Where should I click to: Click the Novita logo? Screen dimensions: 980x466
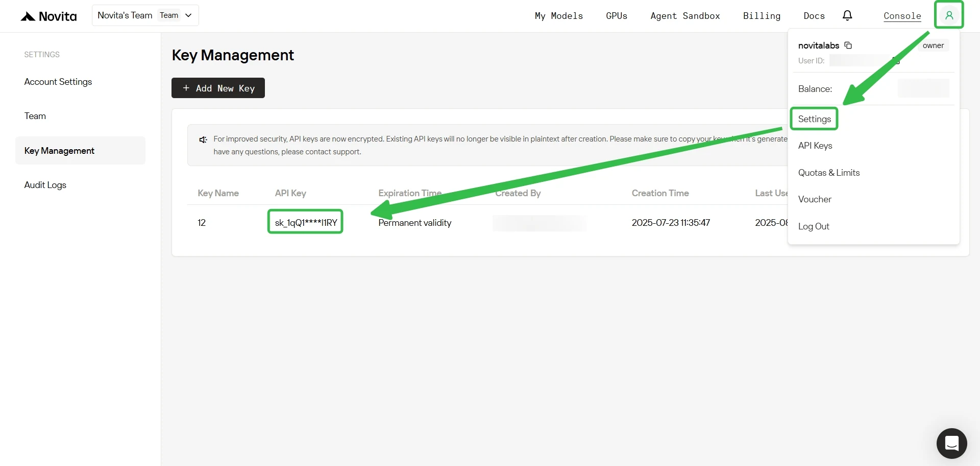point(48,16)
